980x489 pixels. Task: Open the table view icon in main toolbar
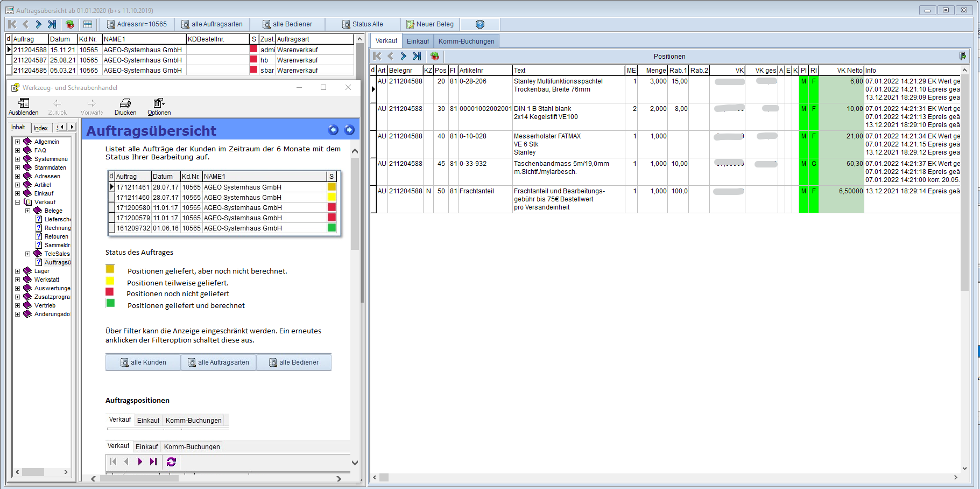click(x=88, y=24)
